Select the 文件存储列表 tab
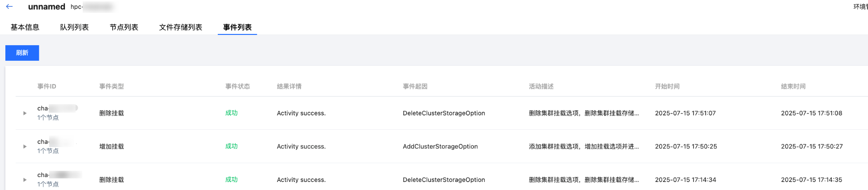Viewport: 868px width, 190px height. pos(181,27)
